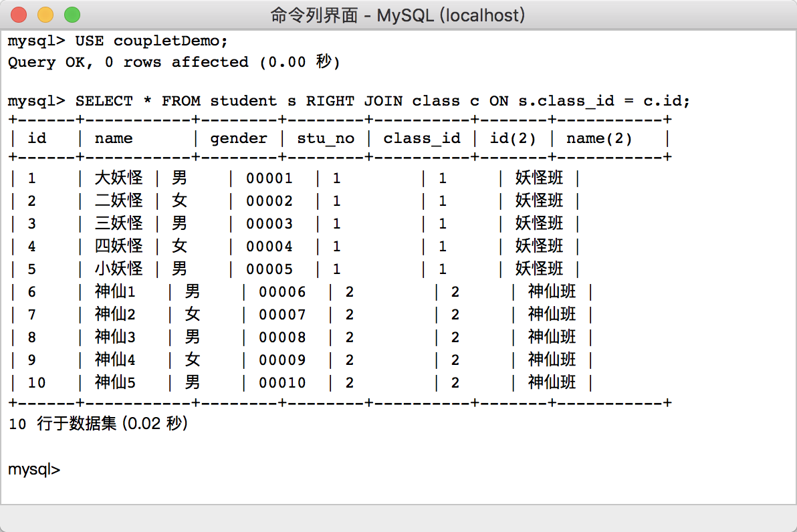Close the MySQL console window
This screenshot has width=797, height=532.
[19, 14]
